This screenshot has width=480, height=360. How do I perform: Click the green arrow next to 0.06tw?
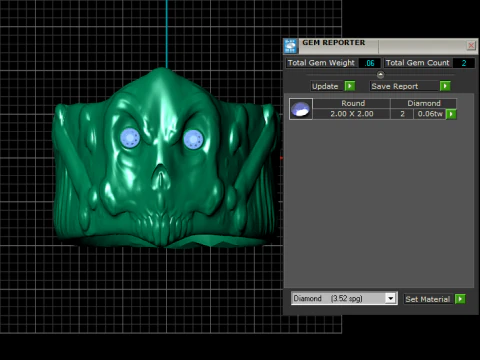(451, 114)
